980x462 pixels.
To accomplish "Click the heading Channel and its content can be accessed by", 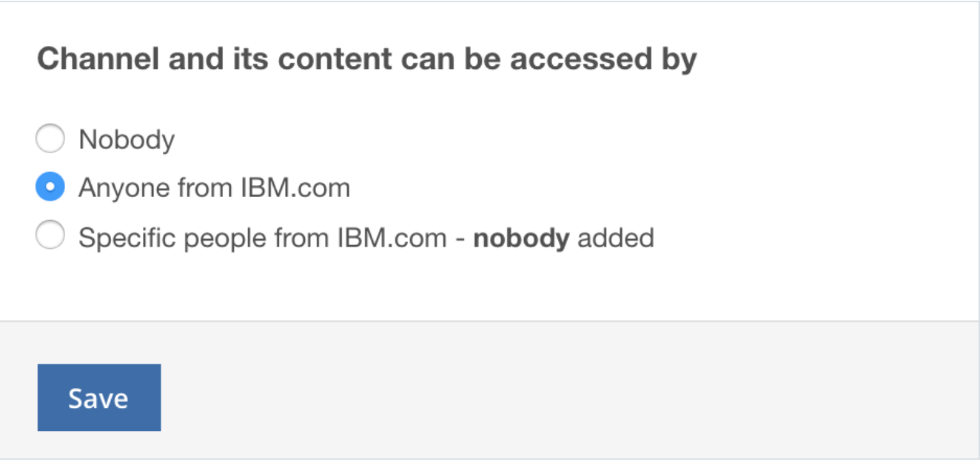I will 367,60.
